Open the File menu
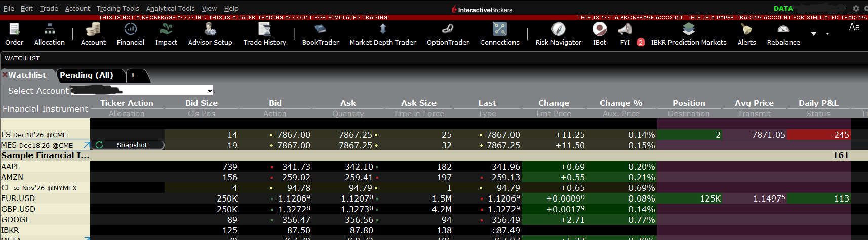Screen dimensions: 868x240 pyautogui.click(x=9, y=8)
